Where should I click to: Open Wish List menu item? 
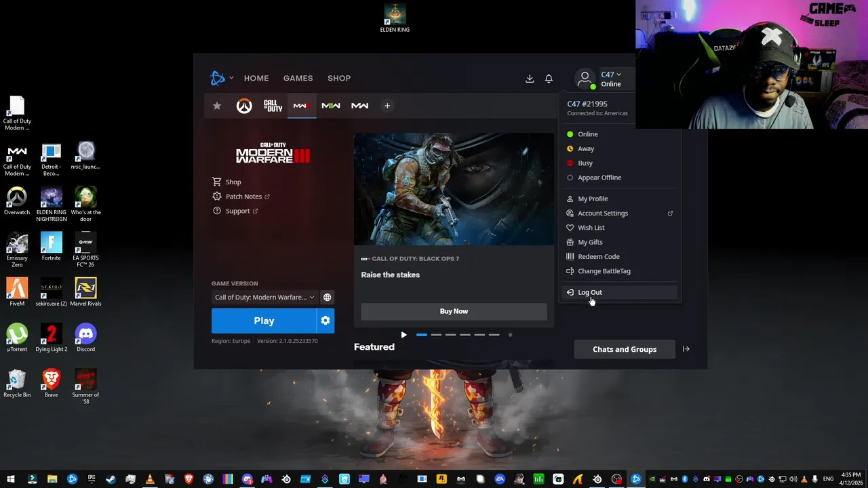pyautogui.click(x=620, y=228)
